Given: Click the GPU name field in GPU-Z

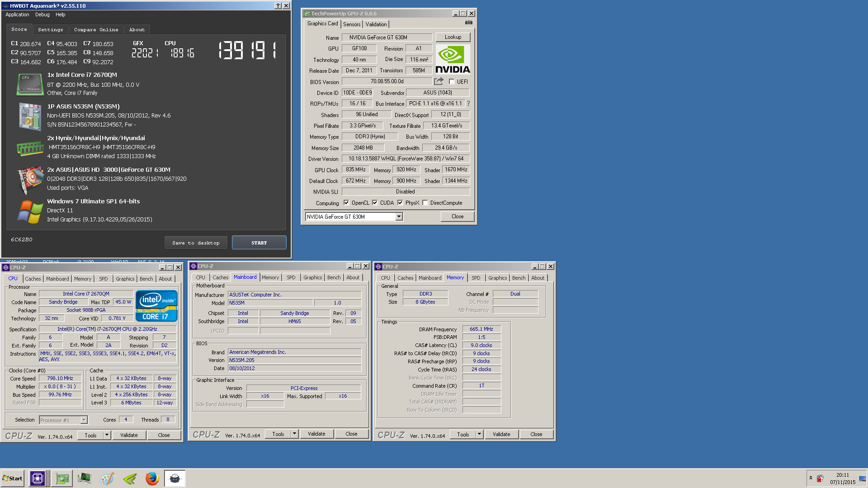Looking at the screenshot, I should [x=387, y=38].
